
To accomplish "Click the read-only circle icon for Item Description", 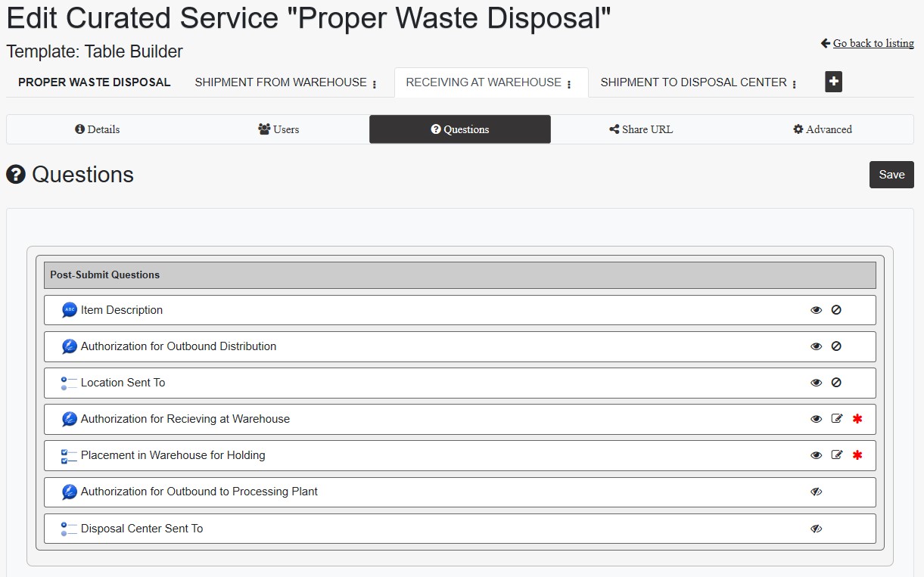I will [x=836, y=310].
